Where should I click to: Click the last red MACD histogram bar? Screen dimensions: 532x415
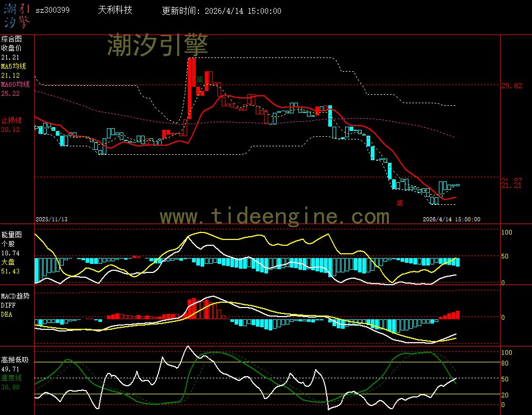click(458, 314)
